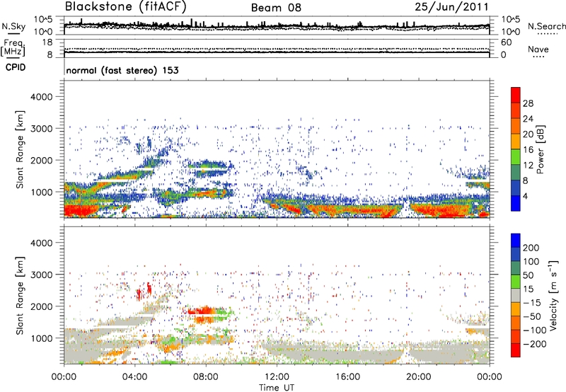The width and height of the screenshot is (566, 392).
Task: Pick bright blue bottom Power colorbar segment
Action: click(516, 203)
